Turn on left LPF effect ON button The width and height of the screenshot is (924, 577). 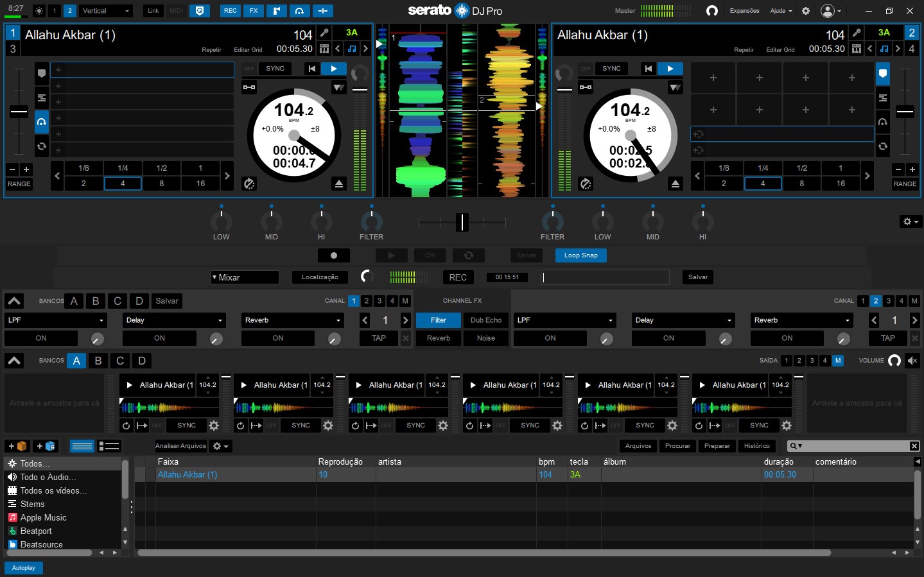41,338
